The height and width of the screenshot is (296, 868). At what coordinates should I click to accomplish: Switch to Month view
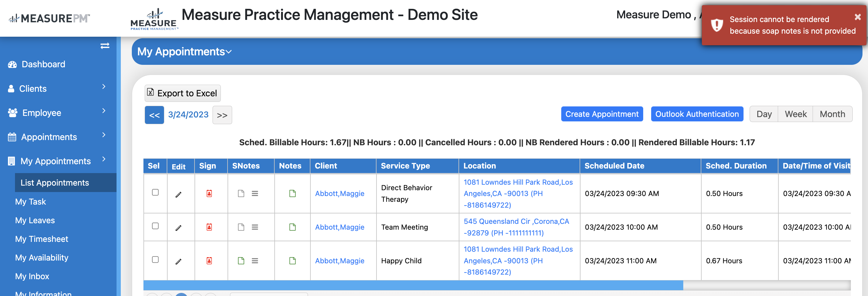(832, 114)
